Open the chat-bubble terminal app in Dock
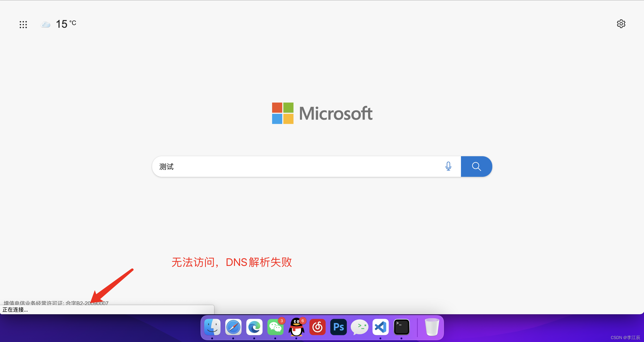 (x=360, y=327)
